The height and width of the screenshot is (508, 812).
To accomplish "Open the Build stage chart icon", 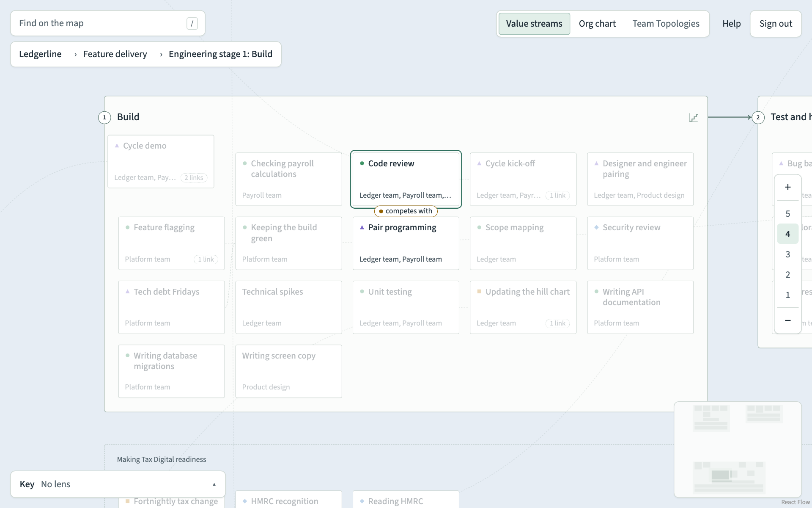I will [x=693, y=117].
